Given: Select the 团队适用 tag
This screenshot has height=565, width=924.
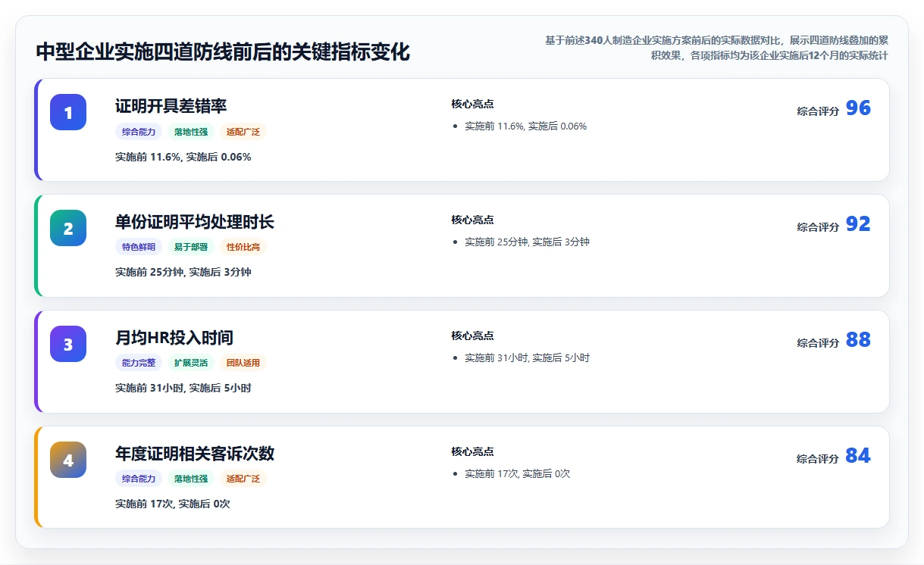Looking at the screenshot, I should click(x=243, y=363).
